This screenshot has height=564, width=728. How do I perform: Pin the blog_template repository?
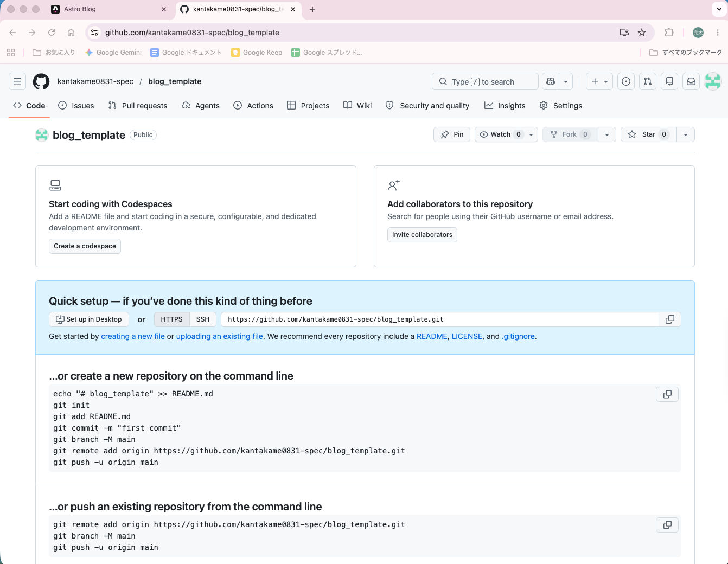(x=452, y=134)
